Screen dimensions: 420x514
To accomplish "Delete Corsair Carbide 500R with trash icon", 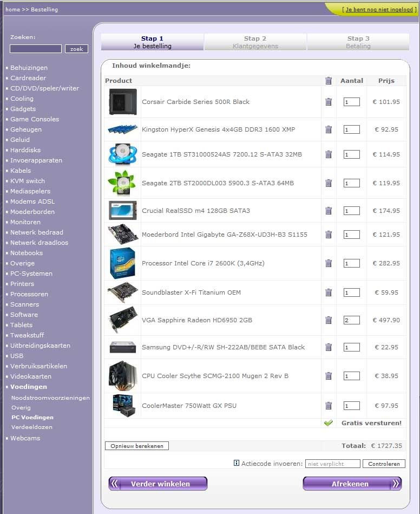I will pyautogui.click(x=329, y=102).
